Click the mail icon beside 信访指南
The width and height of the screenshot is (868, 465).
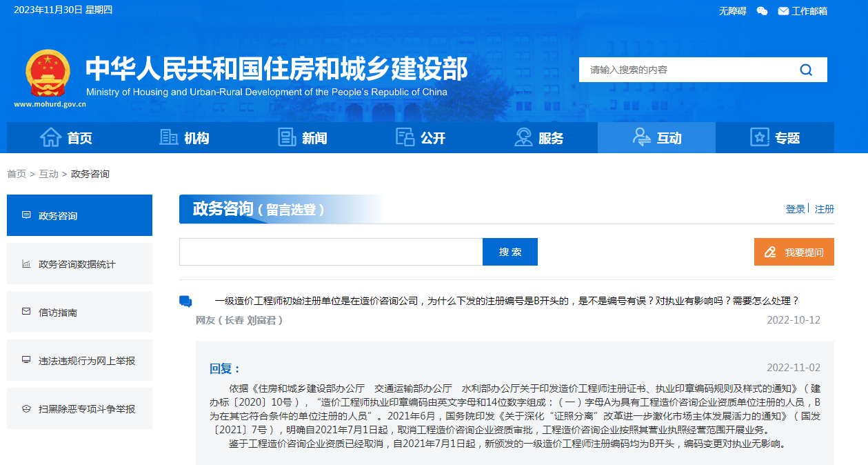pos(26,312)
